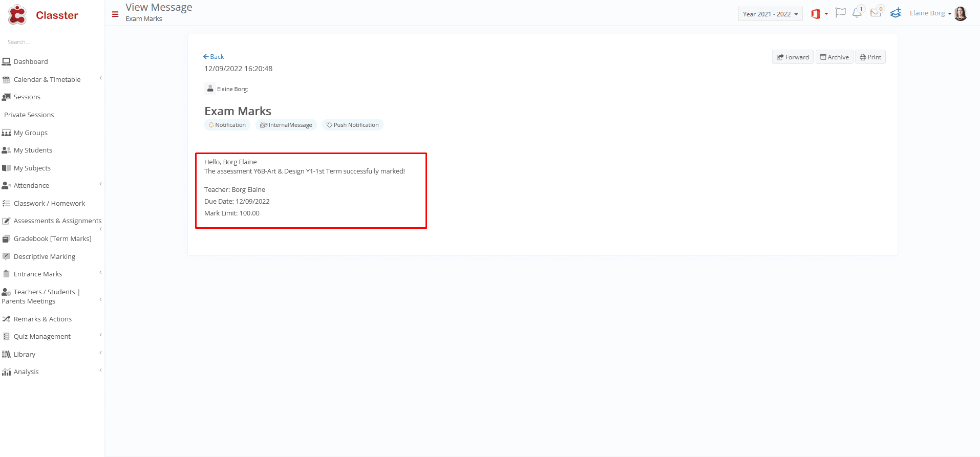This screenshot has height=457, width=980.
Task: Open the Office 365 icon menu
Action: click(819, 14)
